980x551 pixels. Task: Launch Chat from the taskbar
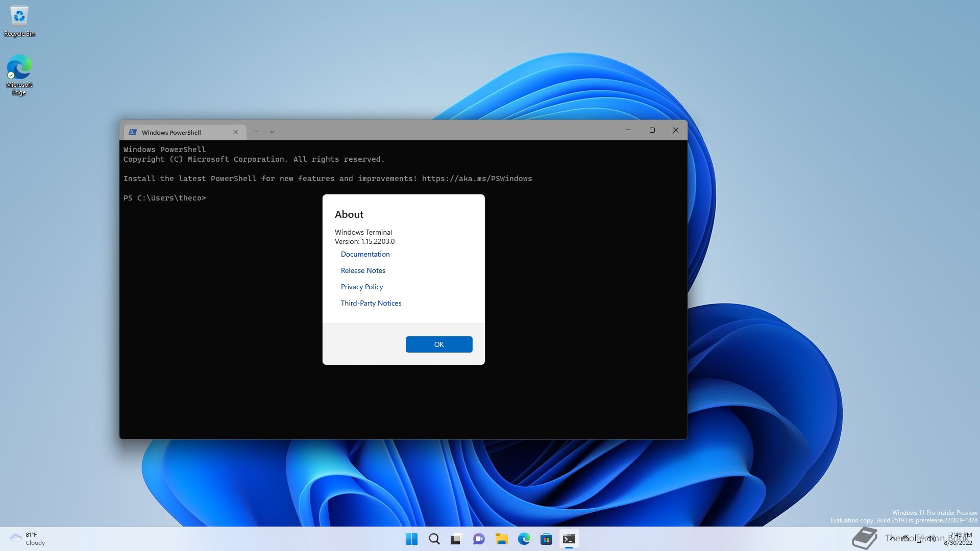click(x=479, y=539)
